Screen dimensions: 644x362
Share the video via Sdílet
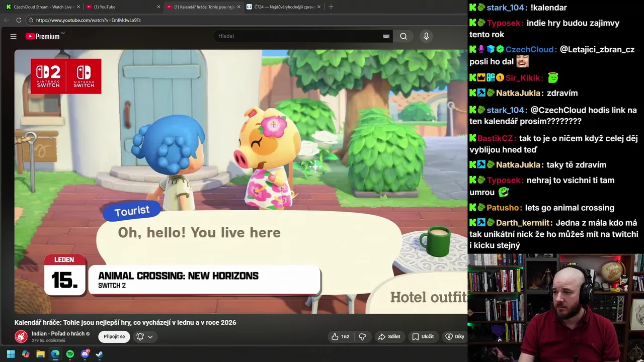389,336
